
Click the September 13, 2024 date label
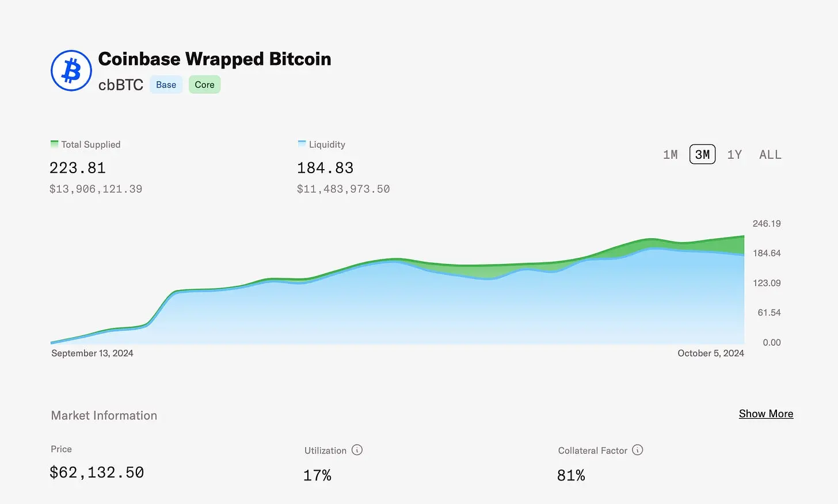tap(92, 353)
